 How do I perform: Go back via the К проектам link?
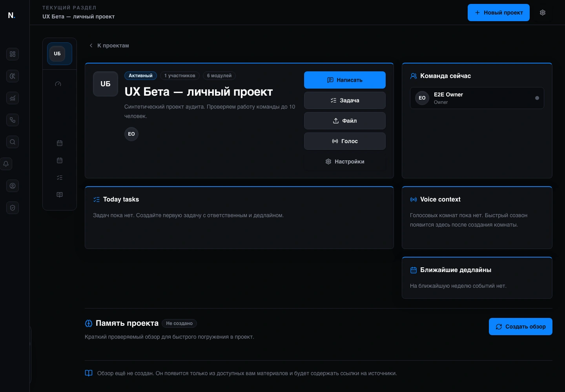click(109, 45)
